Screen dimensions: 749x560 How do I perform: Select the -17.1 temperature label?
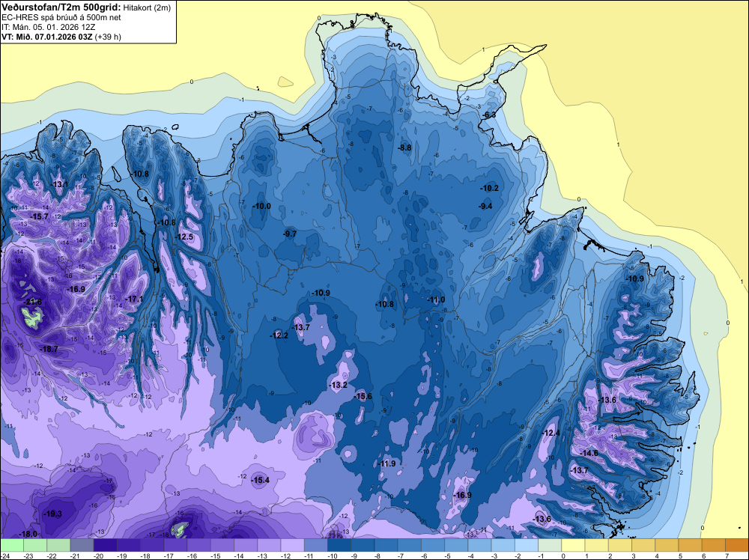[x=134, y=299]
